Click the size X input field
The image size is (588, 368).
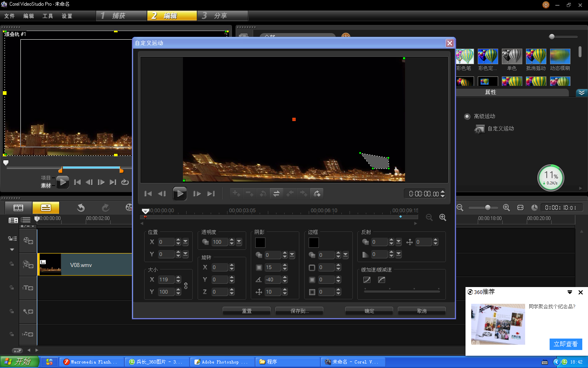pos(166,280)
